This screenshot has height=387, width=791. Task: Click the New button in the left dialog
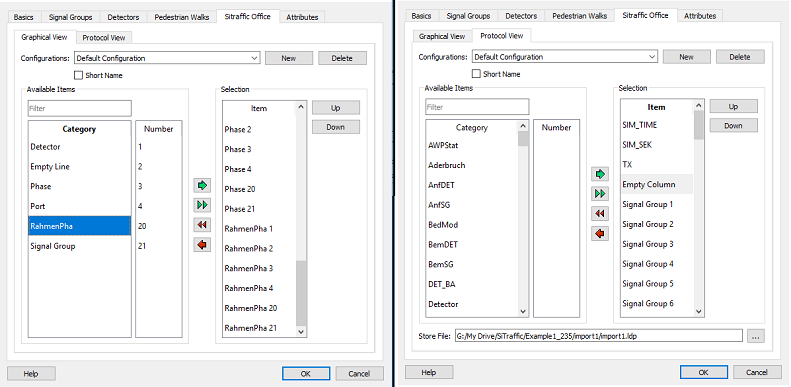tap(289, 59)
